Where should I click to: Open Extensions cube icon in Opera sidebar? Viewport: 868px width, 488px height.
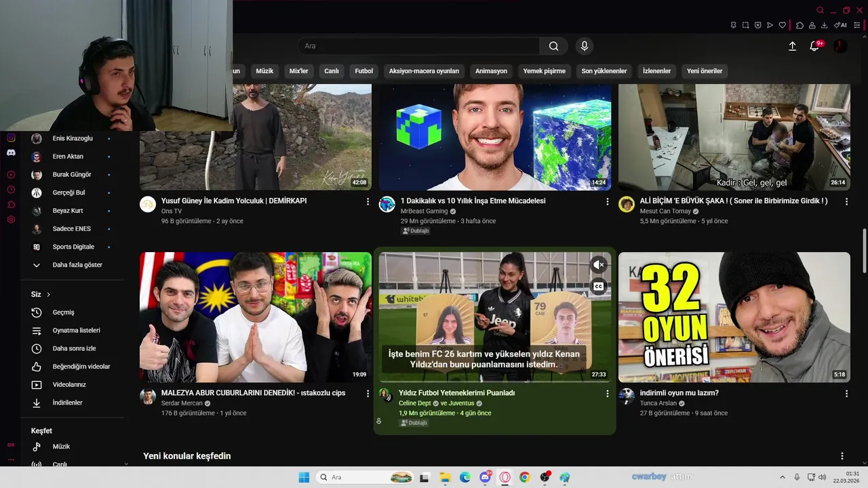(11, 204)
